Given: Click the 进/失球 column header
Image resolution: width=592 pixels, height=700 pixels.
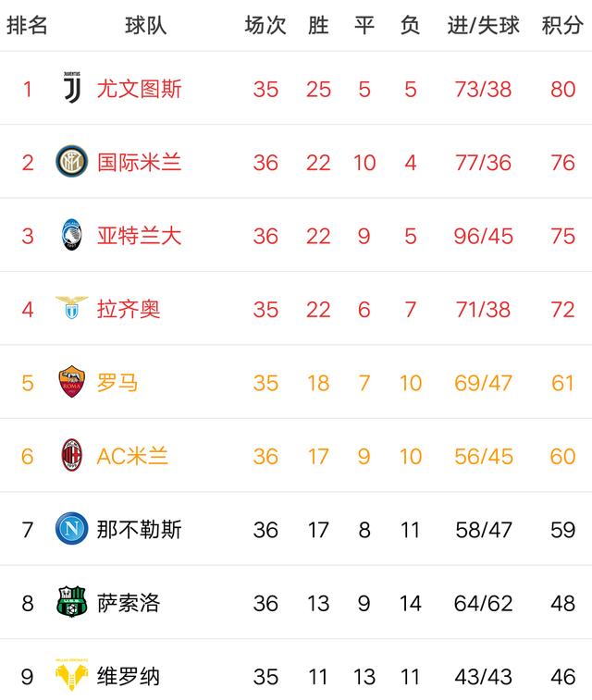Looking at the screenshot, I should (x=483, y=25).
